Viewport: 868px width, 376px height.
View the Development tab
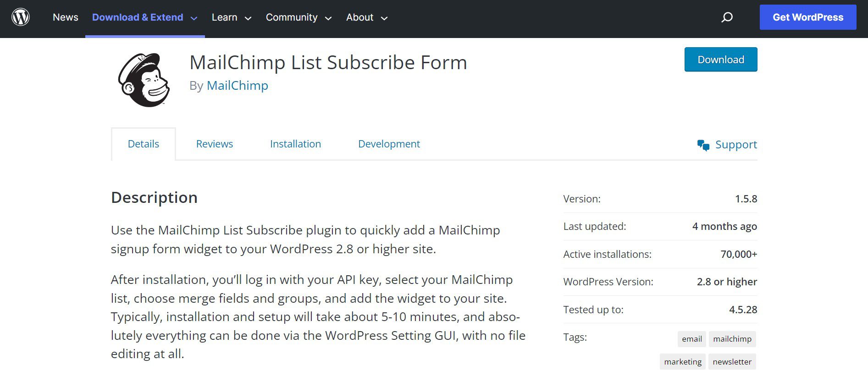coord(389,144)
